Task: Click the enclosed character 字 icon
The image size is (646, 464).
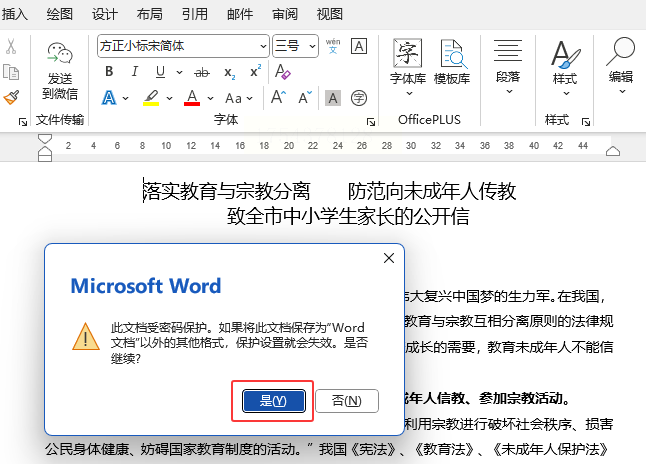Action: 359,98
